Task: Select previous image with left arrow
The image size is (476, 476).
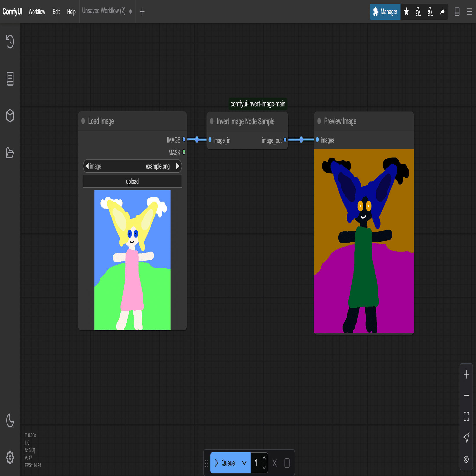Action: pos(87,166)
